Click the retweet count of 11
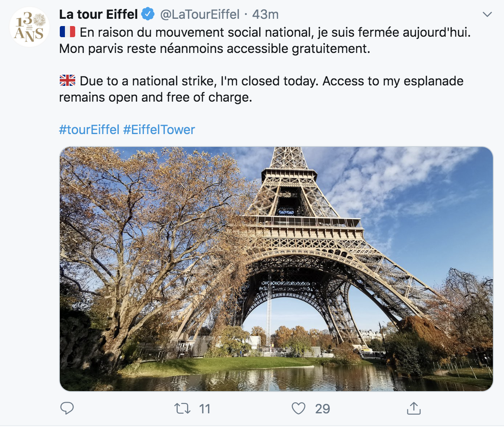Image resolution: width=504 pixels, height=427 pixels. [205, 409]
